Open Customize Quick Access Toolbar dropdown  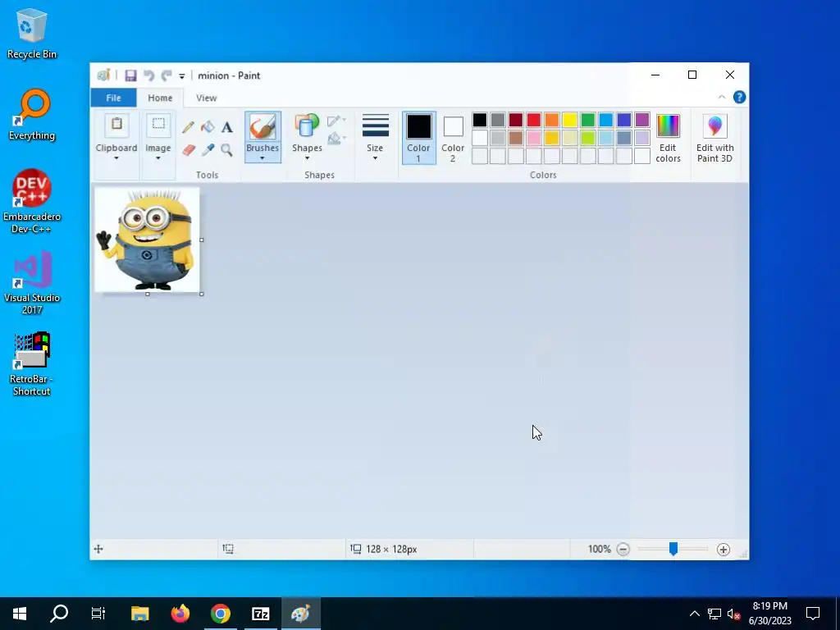pyautogui.click(x=182, y=76)
